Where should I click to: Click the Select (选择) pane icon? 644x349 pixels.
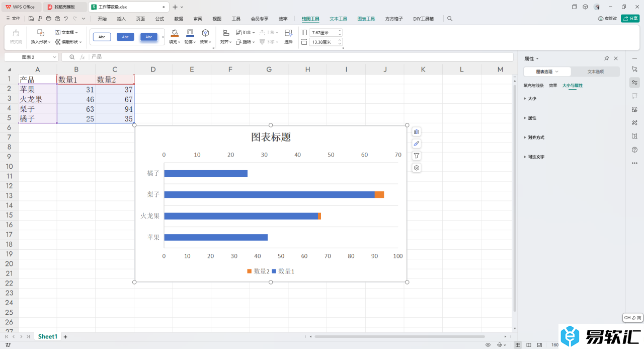[288, 37]
